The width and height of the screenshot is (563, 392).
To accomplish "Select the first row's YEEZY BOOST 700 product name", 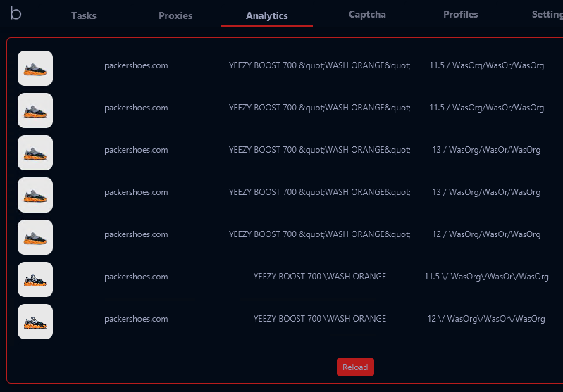I will click(x=320, y=65).
